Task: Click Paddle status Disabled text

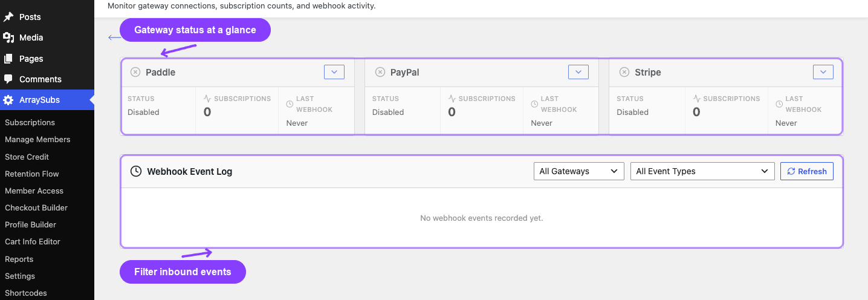Action: click(x=143, y=112)
